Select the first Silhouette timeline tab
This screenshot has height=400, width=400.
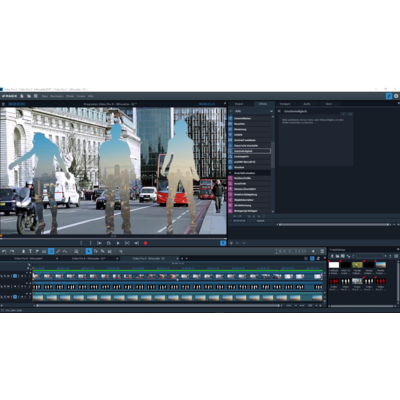[28, 258]
